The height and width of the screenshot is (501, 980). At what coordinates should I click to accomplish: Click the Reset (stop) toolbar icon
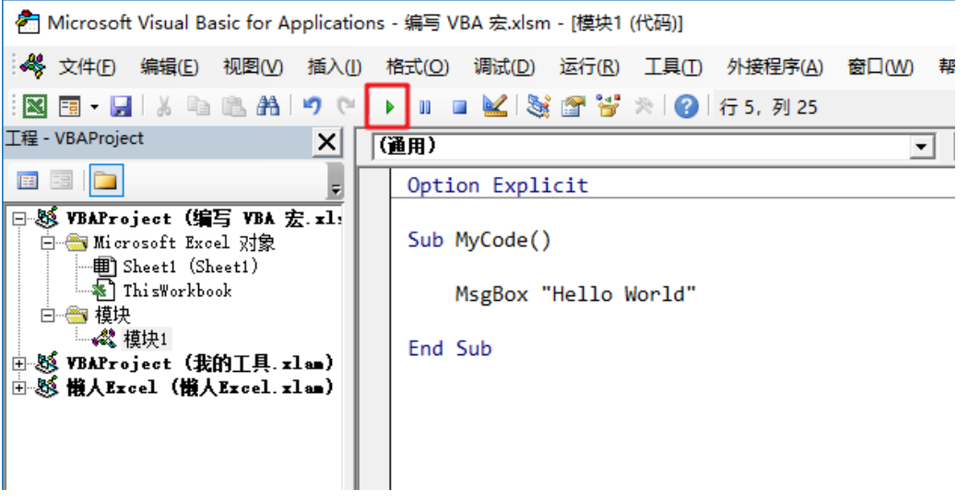(459, 108)
